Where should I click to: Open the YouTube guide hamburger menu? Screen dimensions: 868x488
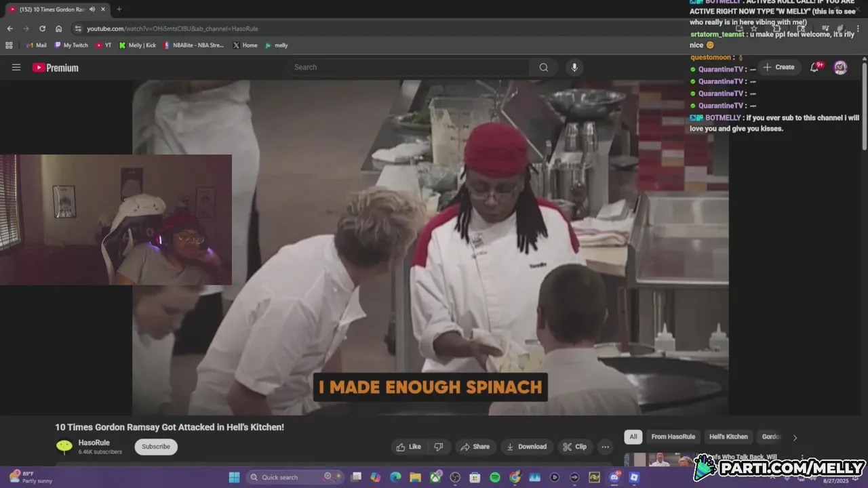tap(16, 67)
